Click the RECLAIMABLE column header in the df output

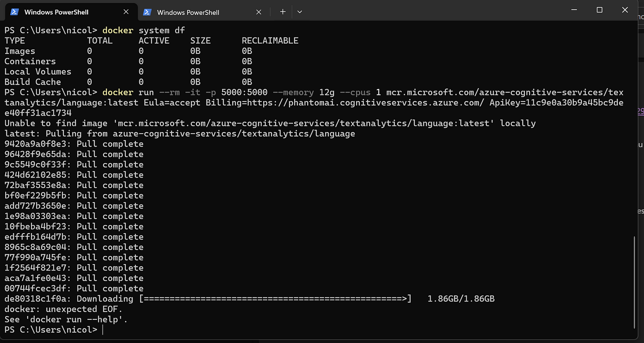[270, 41]
